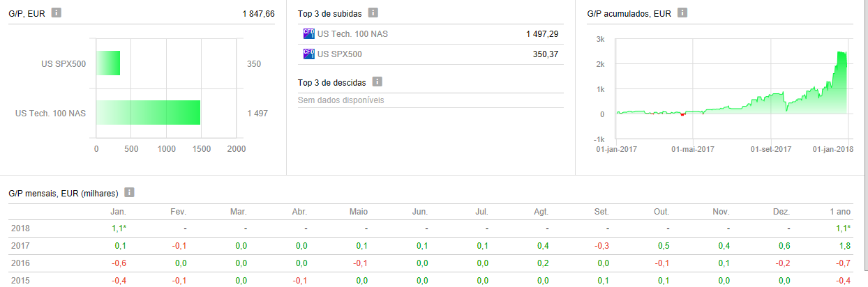Click the peak of accumulated G/P chart

839,53
